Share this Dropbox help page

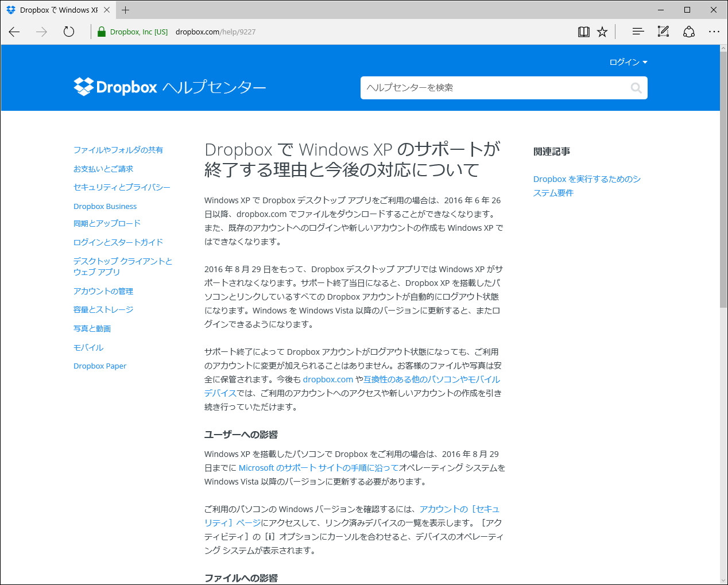tap(688, 32)
